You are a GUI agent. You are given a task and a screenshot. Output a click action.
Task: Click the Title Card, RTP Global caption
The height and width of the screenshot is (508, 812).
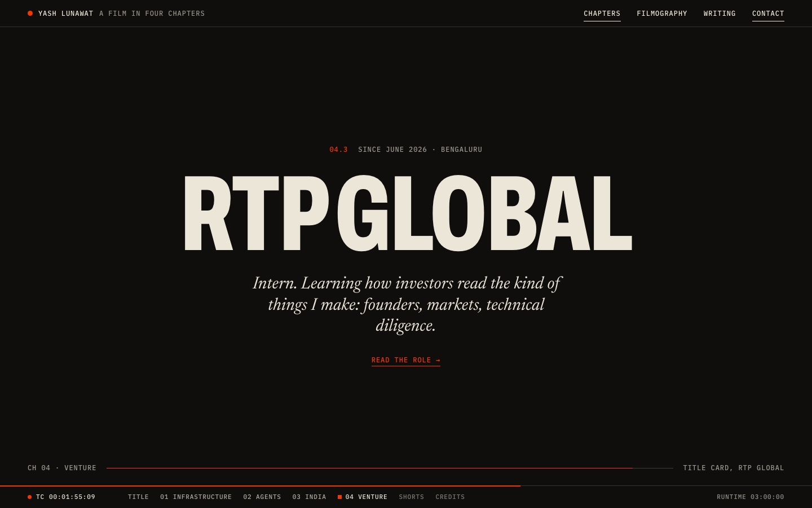(734, 468)
